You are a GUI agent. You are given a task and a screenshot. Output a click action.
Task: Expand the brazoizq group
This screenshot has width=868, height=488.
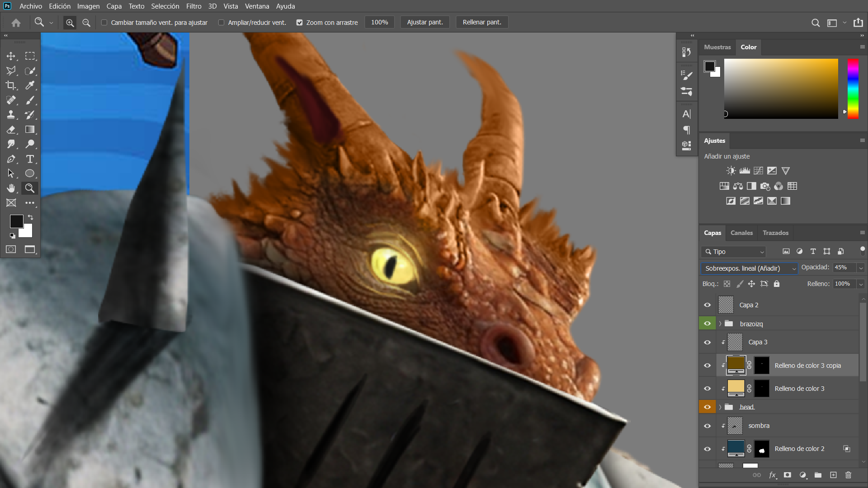[x=720, y=324]
